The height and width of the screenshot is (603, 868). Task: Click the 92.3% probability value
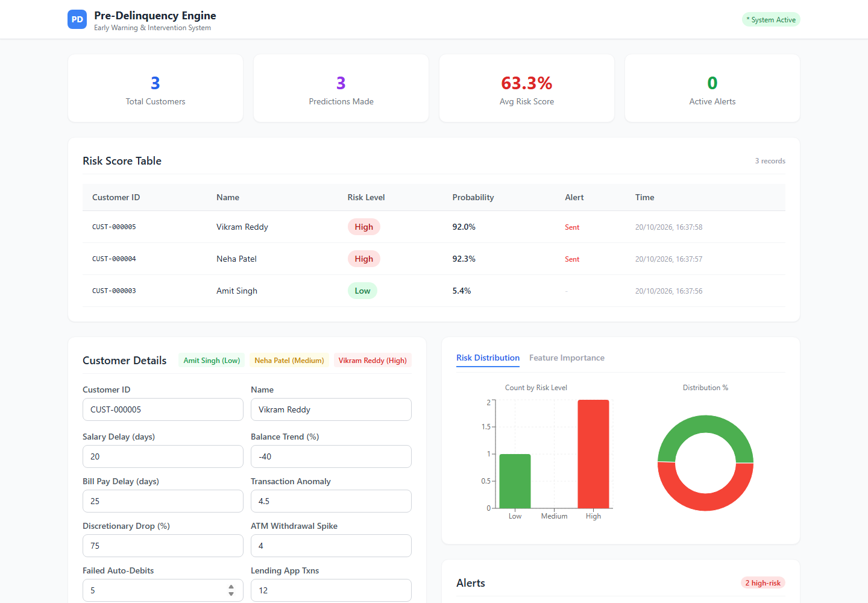point(464,259)
